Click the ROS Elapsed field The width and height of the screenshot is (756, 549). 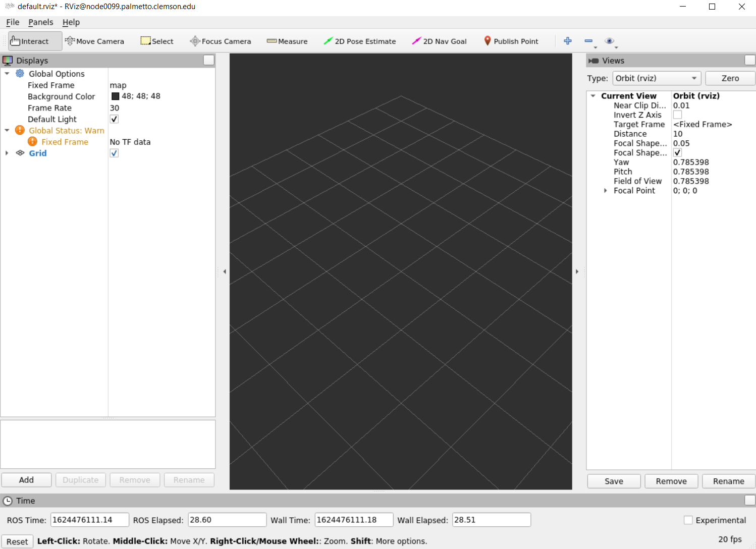(x=227, y=520)
